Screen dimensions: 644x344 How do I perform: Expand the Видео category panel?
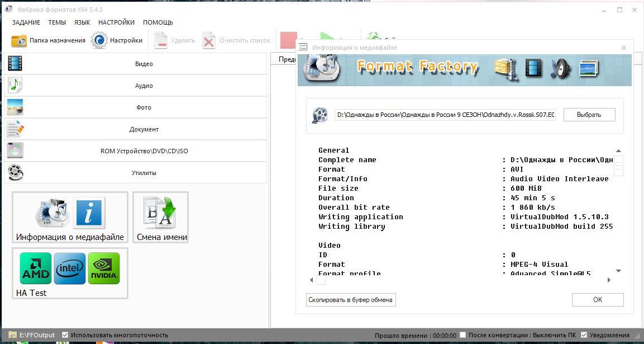(136, 64)
